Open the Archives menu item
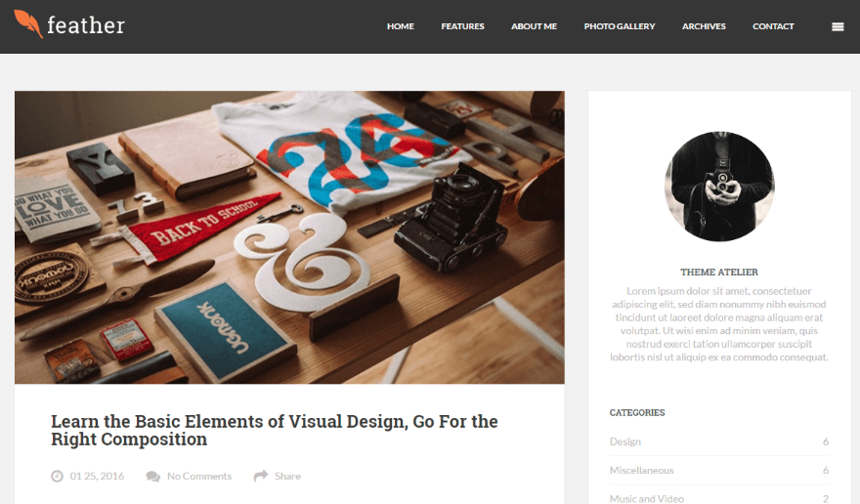This screenshot has height=504, width=860. pos(704,26)
